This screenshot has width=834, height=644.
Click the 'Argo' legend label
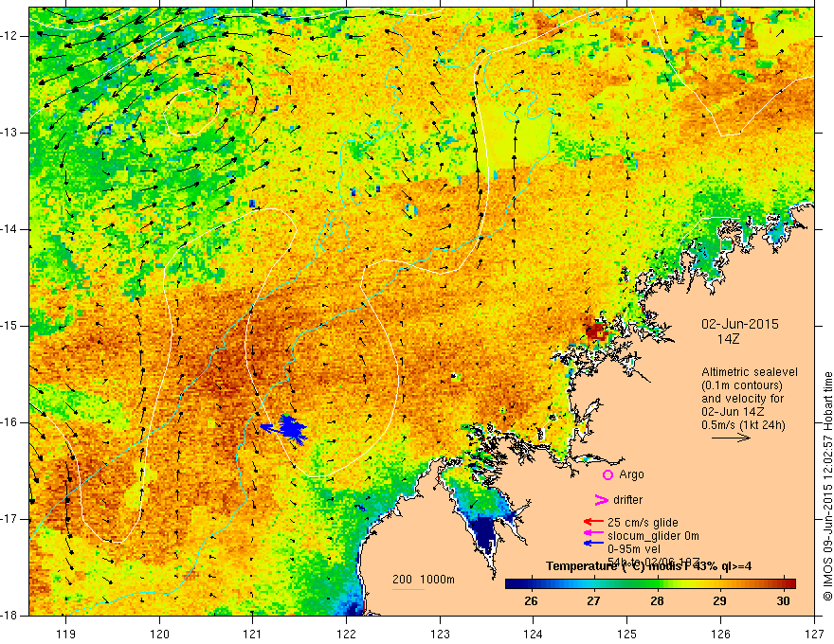pyautogui.click(x=631, y=474)
